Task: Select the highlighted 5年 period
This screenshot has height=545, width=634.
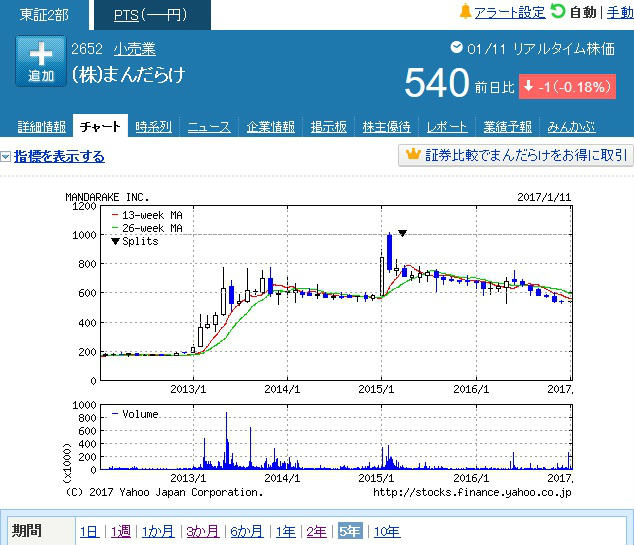Action: point(350,531)
